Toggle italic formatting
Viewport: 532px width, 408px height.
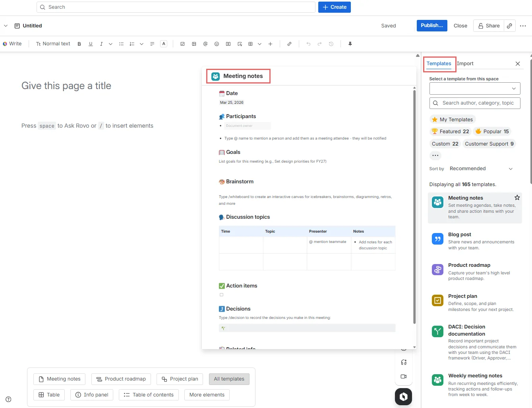(x=101, y=44)
